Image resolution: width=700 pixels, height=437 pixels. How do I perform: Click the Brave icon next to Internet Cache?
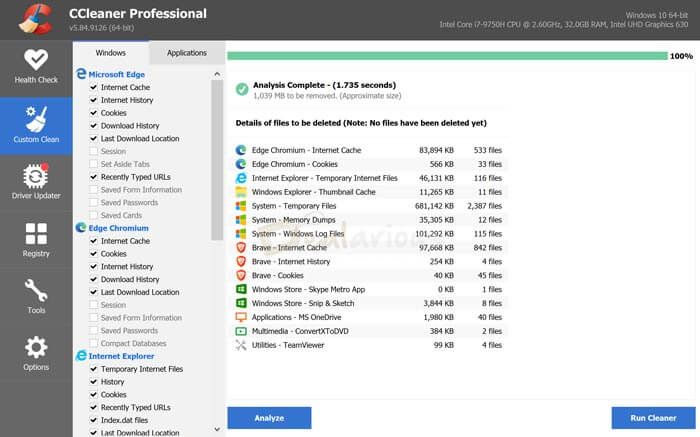[240, 247]
